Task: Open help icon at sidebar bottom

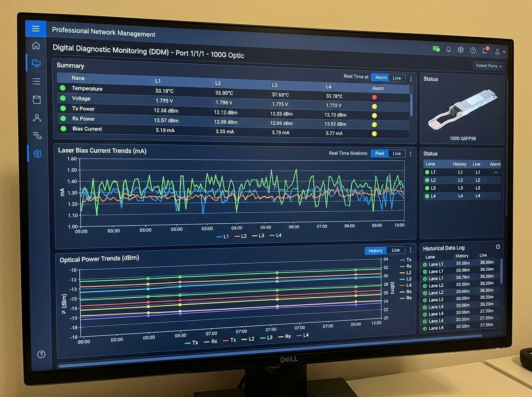Action: pyautogui.click(x=41, y=354)
